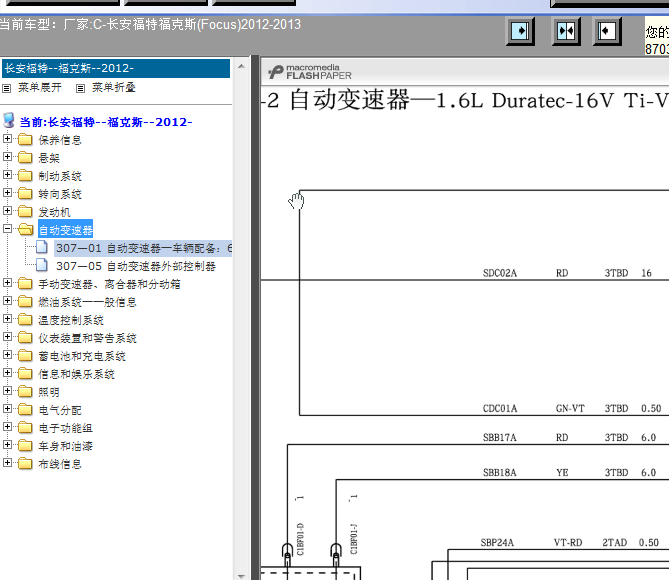The width and height of the screenshot is (669, 580).
Task: Select the highlighted 自动变速器 label
Action: 65,230
